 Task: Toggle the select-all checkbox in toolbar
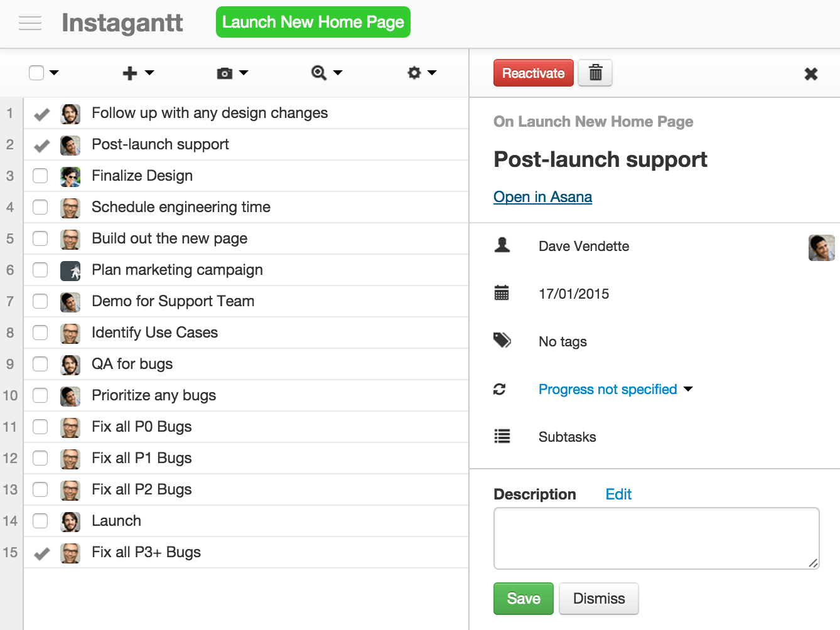(36, 73)
